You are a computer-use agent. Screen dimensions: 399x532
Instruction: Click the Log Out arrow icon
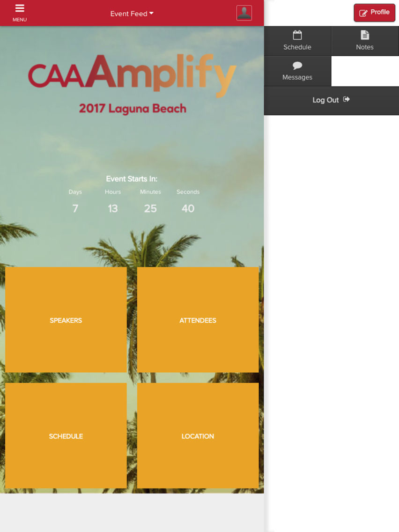(x=347, y=99)
